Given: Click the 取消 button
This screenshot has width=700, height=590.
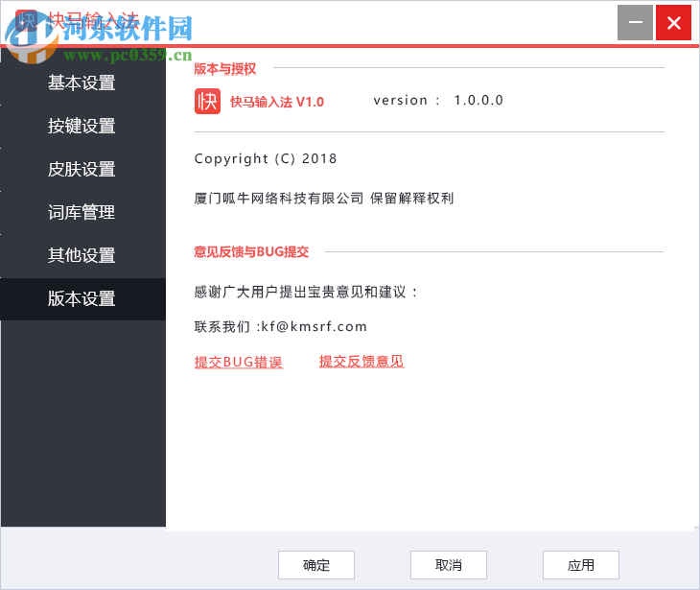Looking at the screenshot, I should coord(448,565).
